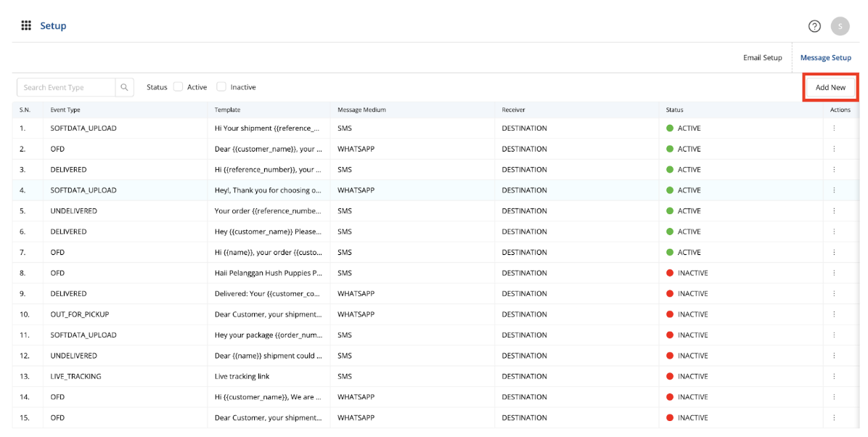This screenshot has width=868, height=437.
Task: Open the app launcher grid icon
Action: pos(26,25)
